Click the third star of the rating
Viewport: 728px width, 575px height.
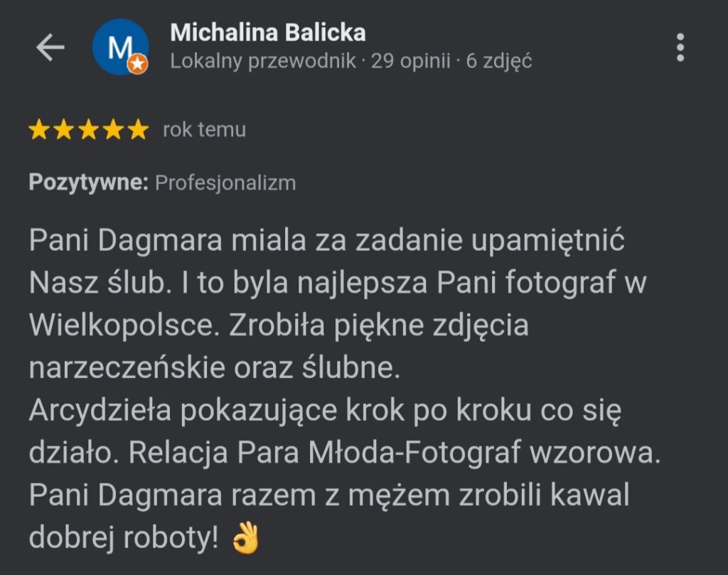(x=88, y=130)
